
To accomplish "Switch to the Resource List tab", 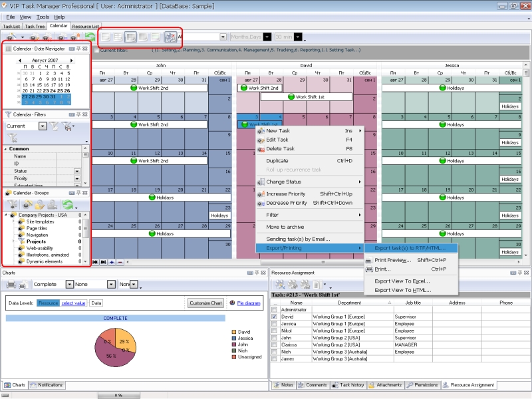I will (86, 26).
